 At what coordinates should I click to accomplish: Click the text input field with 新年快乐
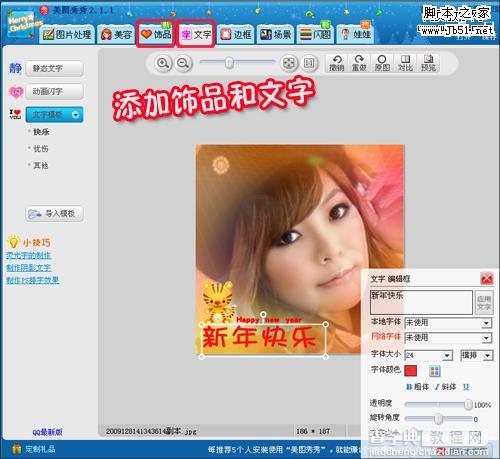point(421,302)
